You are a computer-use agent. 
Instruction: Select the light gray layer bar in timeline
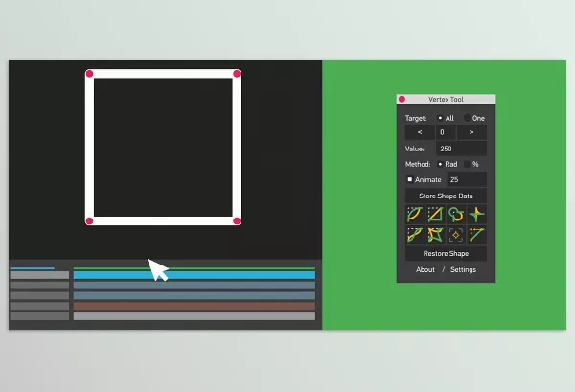click(x=195, y=316)
